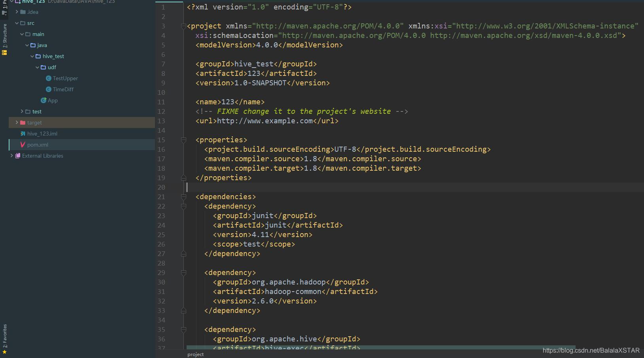Click the junit version 4.11 text
Viewport: 644px width, 358px height.
261,235
